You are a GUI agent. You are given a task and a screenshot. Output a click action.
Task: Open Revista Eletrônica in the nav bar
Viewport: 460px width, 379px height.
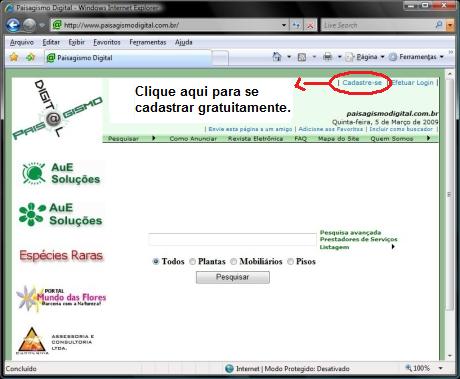pos(255,139)
